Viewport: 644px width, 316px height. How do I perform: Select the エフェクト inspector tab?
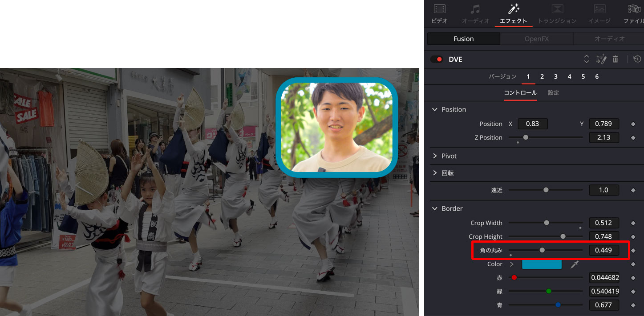(x=513, y=13)
